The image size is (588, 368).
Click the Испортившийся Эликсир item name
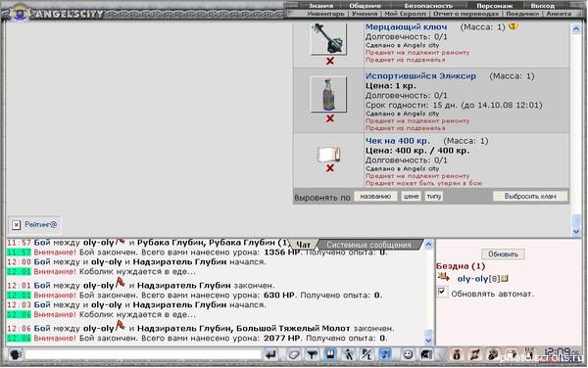[420, 76]
